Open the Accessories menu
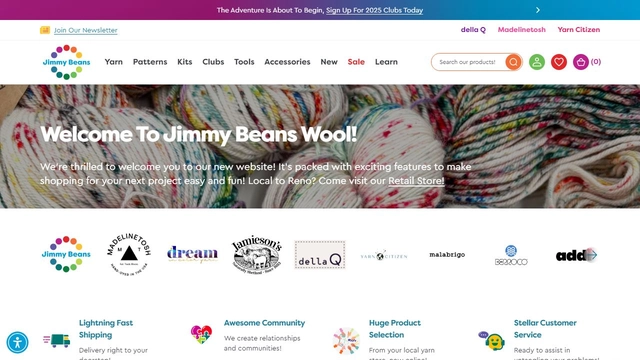The width and height of the screenshot is (640, 360). 287,62
